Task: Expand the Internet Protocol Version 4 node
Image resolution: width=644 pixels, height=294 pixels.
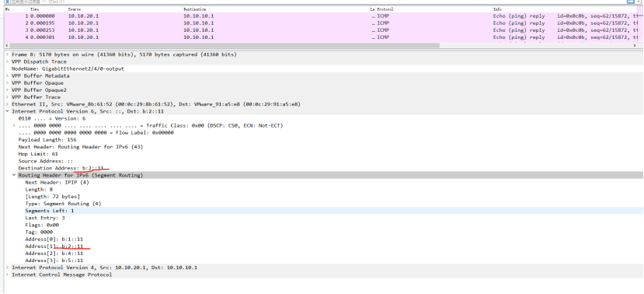Action: 8,268
